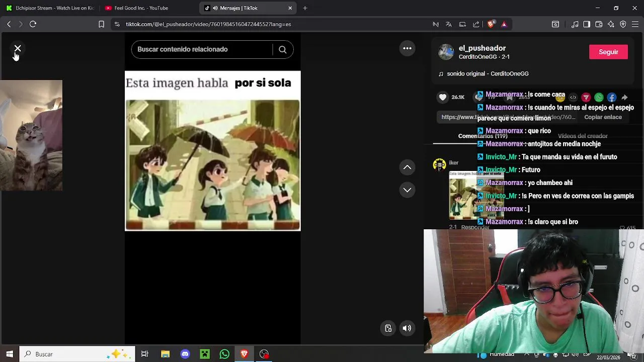This screenshot has height=362, width=644.
Task: Toggle the browser sidebar panel
Action: 587,24
